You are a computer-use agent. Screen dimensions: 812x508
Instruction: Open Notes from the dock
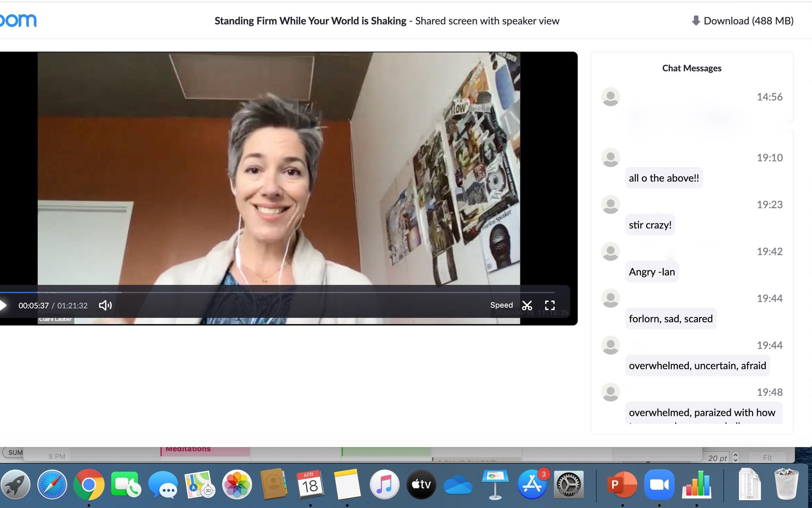(x=347, y=485)
